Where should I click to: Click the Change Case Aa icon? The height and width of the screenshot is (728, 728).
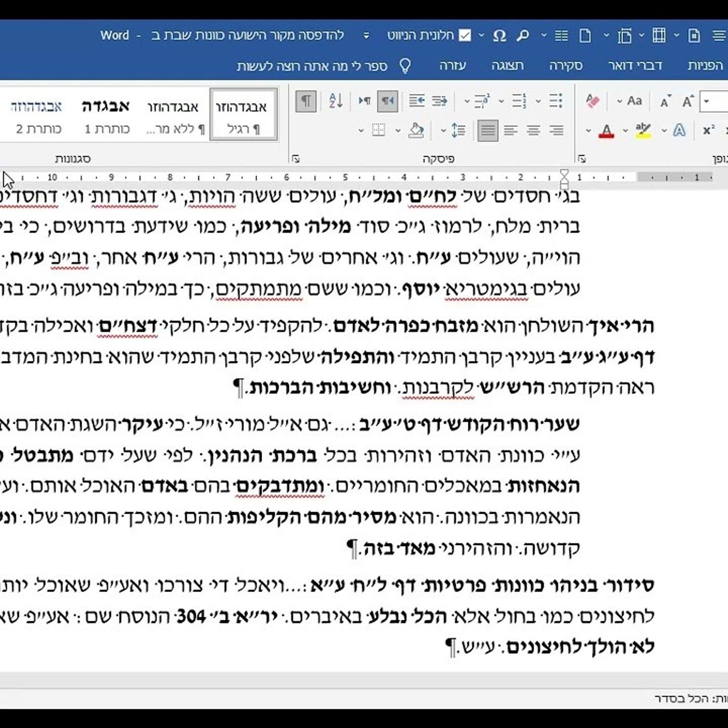pos(634,101)
